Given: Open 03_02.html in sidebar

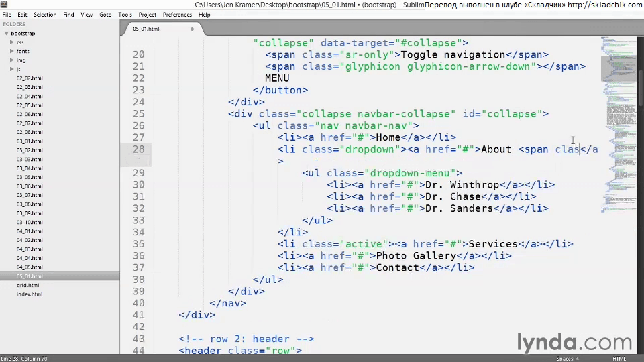Looking at the screenshot, I should pyautogui.click(x=30, y=151).
